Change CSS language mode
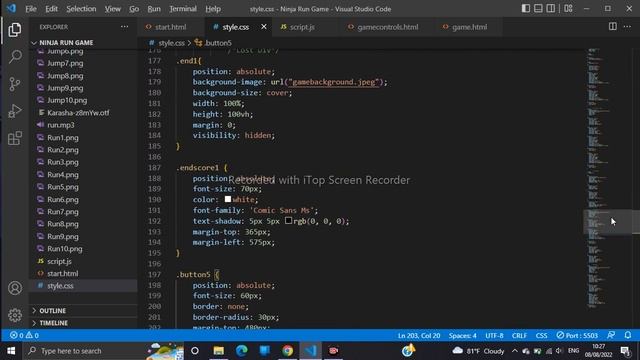The width and height of the screenshot is (640, 360). pos(541,336)
